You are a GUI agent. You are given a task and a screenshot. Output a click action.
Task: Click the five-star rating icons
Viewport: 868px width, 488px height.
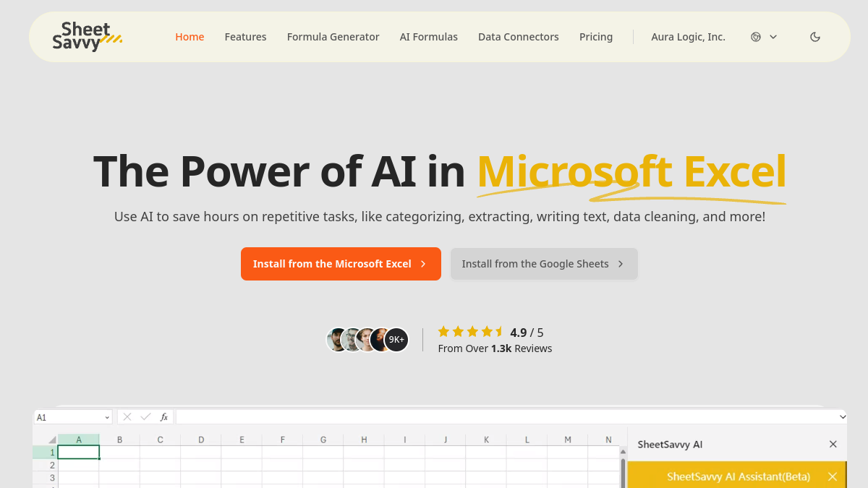point(471,332)
